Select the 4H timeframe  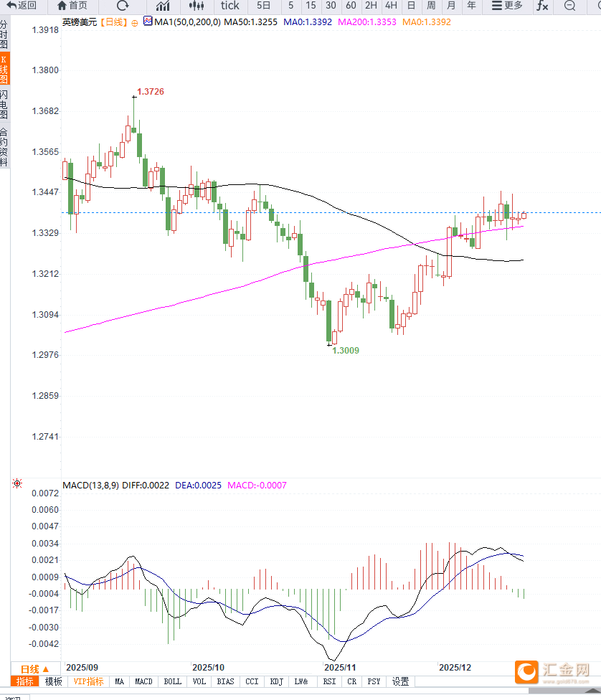click(391, 6)
